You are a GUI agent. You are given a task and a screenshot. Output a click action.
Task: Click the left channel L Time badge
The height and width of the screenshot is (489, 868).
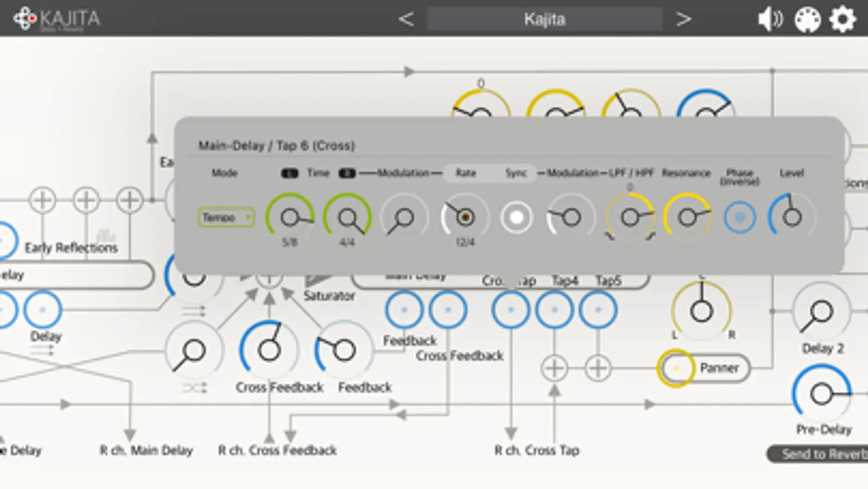(x=290, y=173)
